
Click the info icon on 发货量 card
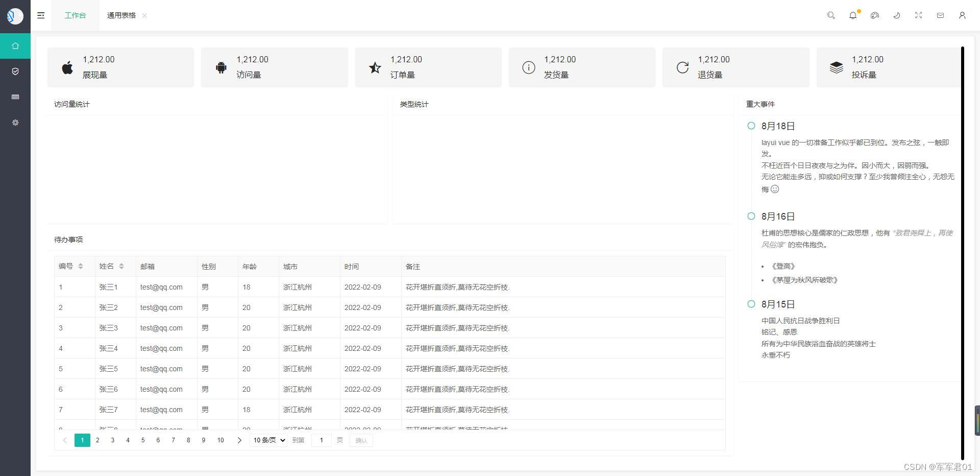coord(529,67)
